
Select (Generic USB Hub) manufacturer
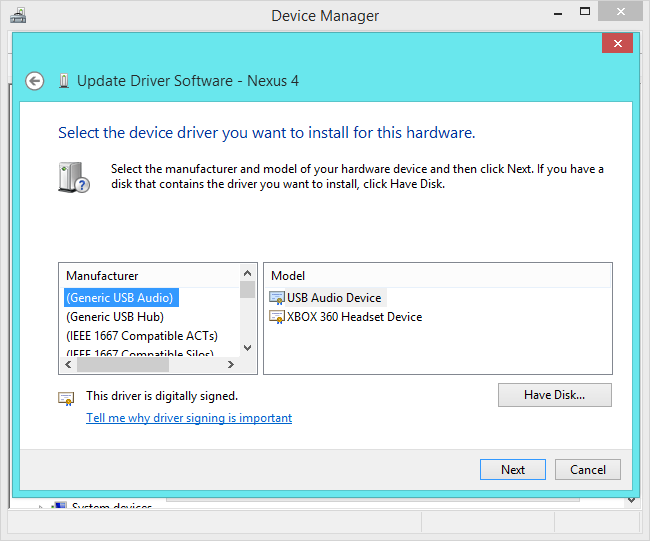point(115,317)
